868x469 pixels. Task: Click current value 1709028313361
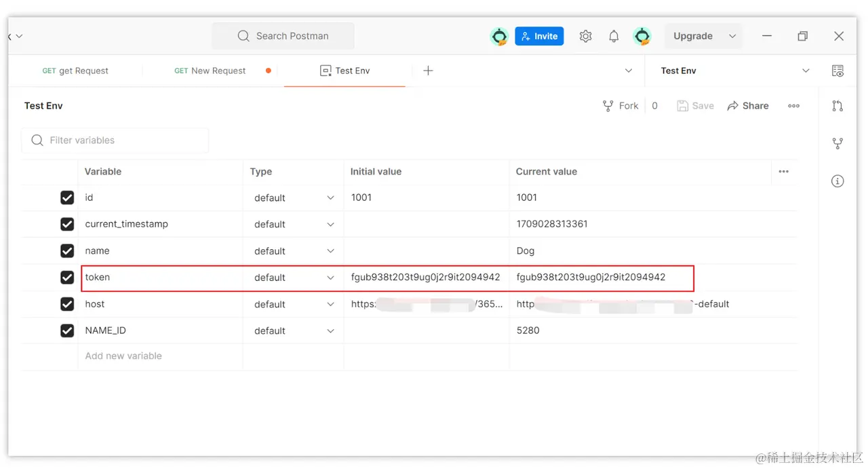(x=653, y=224)
